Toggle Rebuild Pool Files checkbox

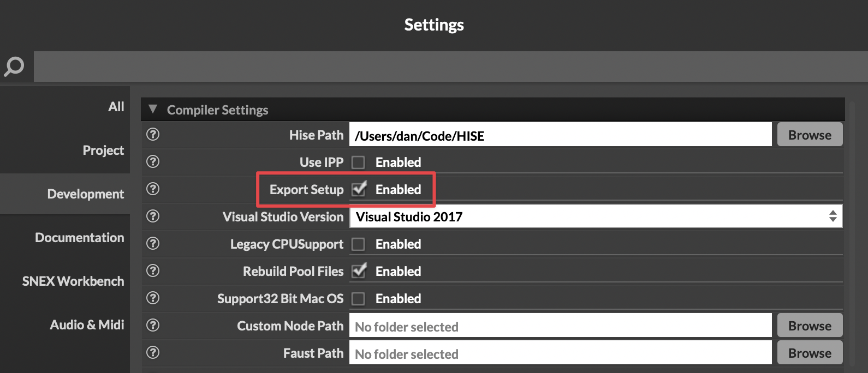[x=358, y=271]
